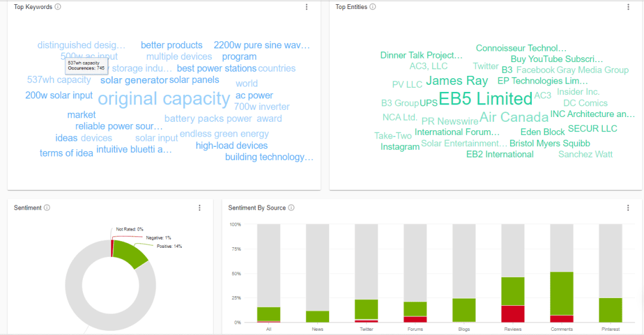
Task: Click the green segment of Pinterest bar
Action: tap(611, 310)
